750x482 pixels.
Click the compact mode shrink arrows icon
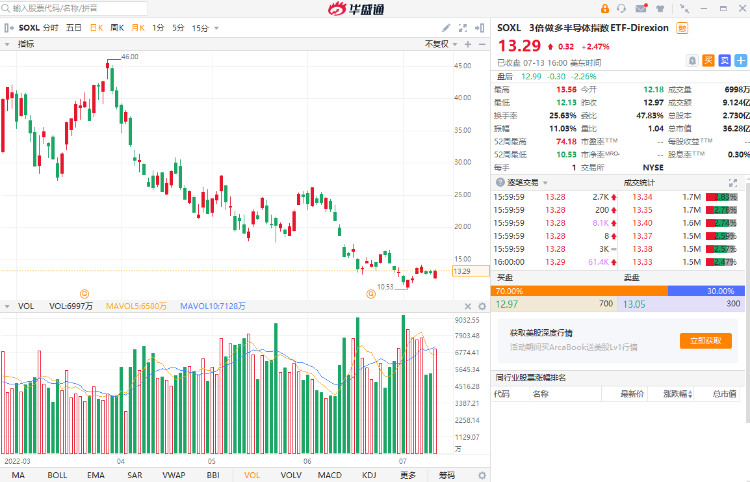pyautogui.click(x=684, y=9)
